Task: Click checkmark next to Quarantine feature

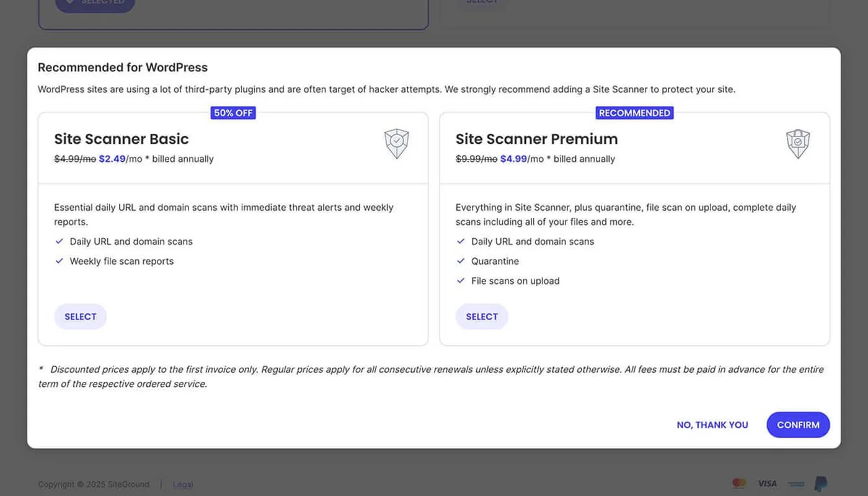Action: pos(461,261)
